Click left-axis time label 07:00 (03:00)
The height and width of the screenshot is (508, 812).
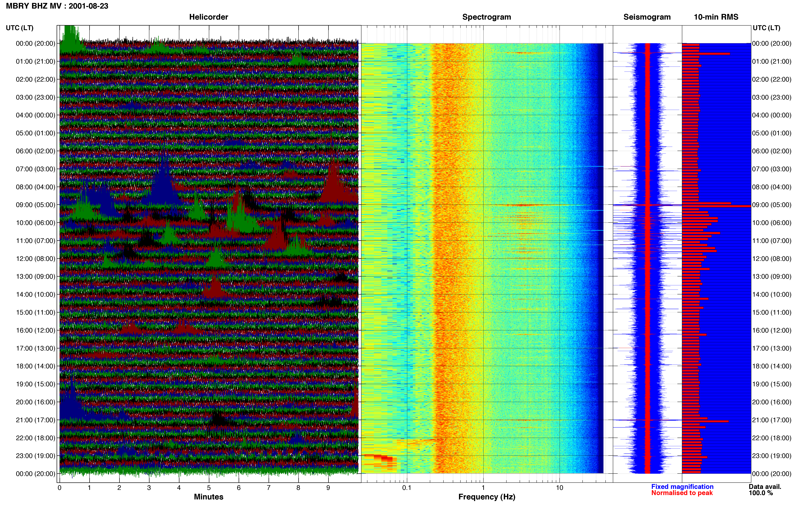pos(36,169)
